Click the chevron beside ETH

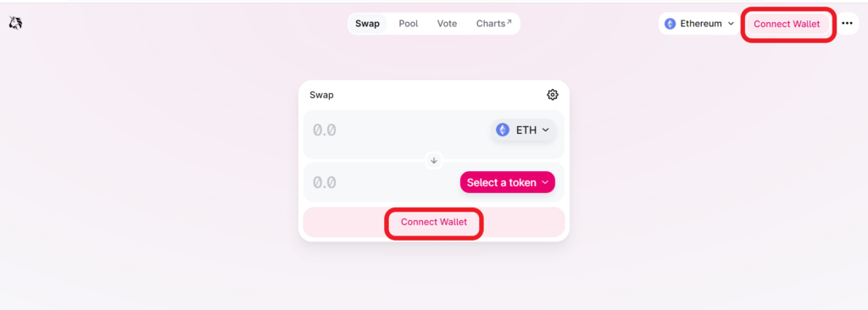point(545,130)
